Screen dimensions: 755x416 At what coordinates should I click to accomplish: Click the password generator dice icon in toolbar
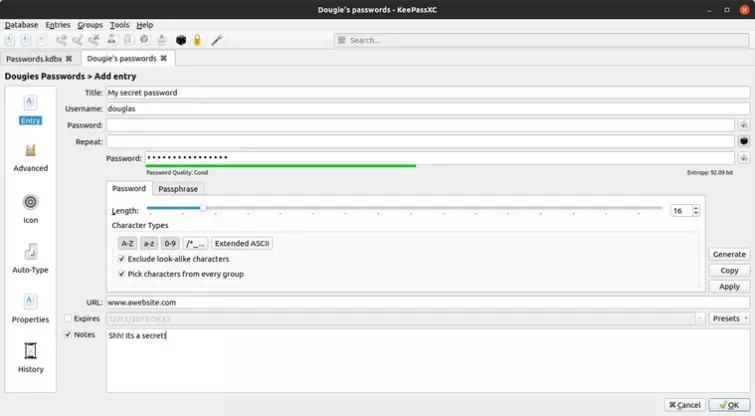(181, 40)
